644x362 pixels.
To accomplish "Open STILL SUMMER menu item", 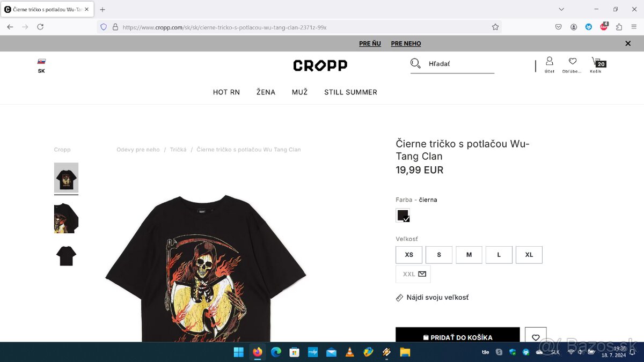I will [350, 92].
